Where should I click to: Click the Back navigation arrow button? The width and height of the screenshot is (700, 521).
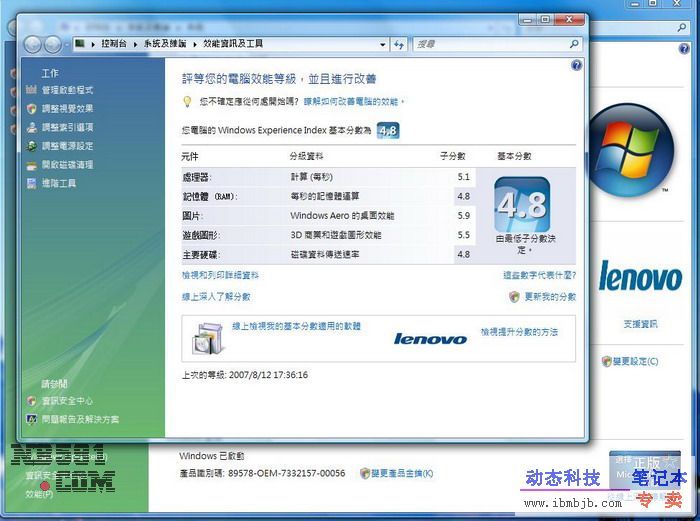coord(32,44)
